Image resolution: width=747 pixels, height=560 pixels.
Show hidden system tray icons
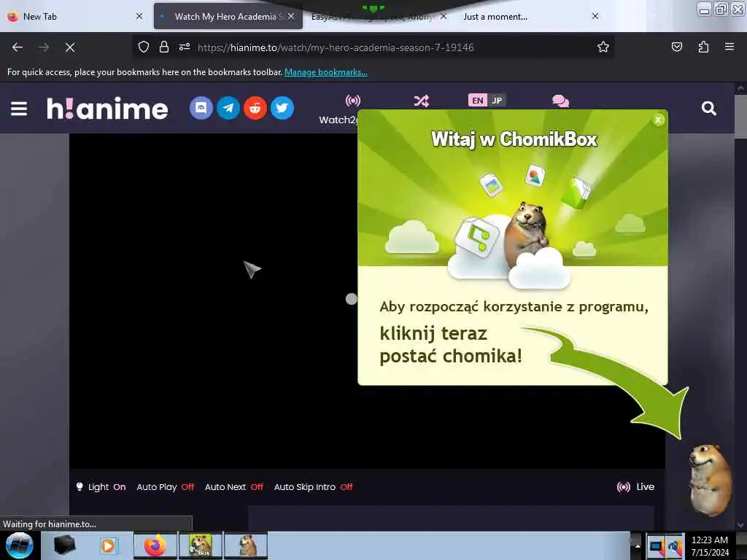pos(637,545)
